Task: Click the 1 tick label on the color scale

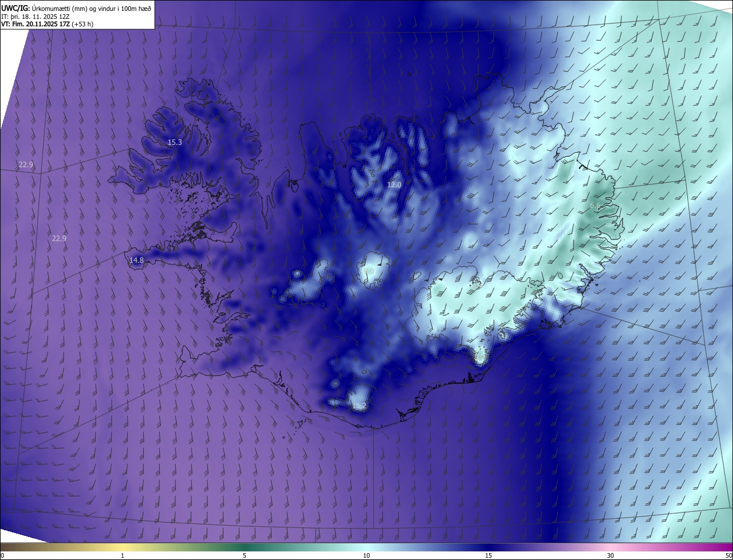Action: pos(123,555)
